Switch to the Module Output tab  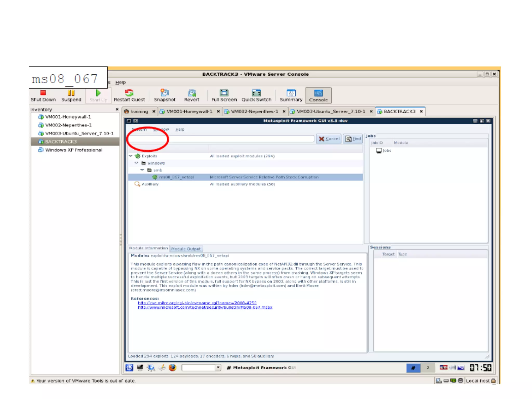click(x=186, y=249)
